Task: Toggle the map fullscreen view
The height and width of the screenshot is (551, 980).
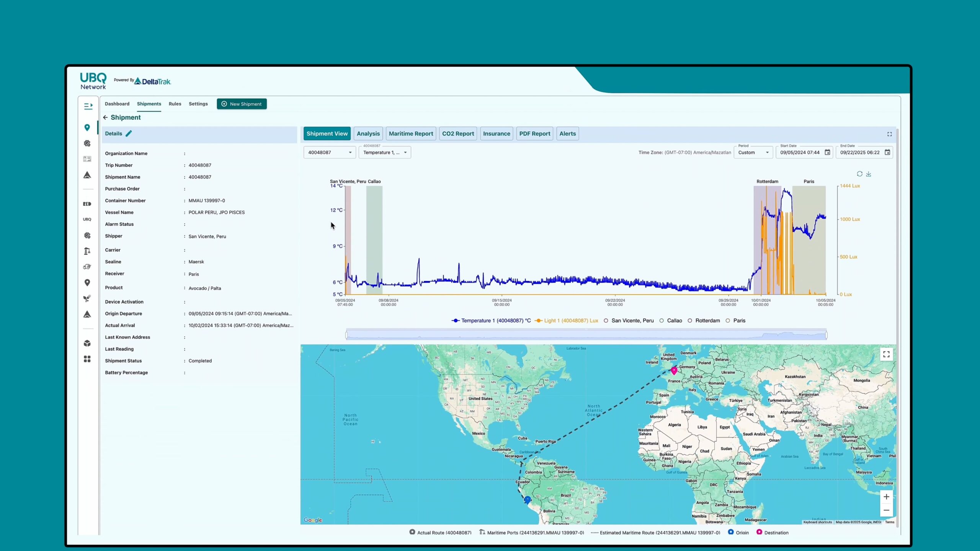Action: (x=886, y=354)
